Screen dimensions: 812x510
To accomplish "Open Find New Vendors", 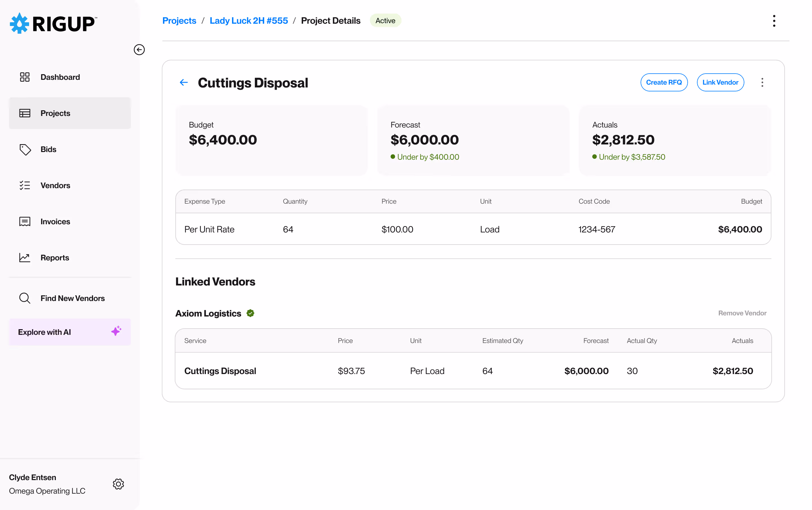I will pyautogui.click(x=70, y=298).
